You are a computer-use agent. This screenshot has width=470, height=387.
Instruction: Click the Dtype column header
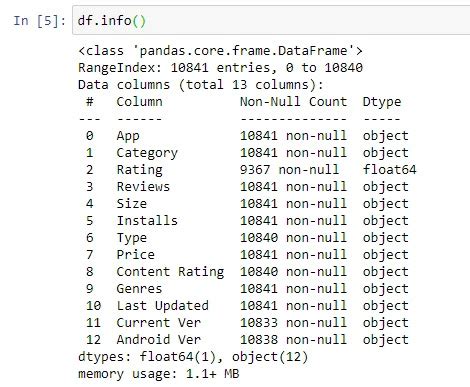[x=382, y=102]
